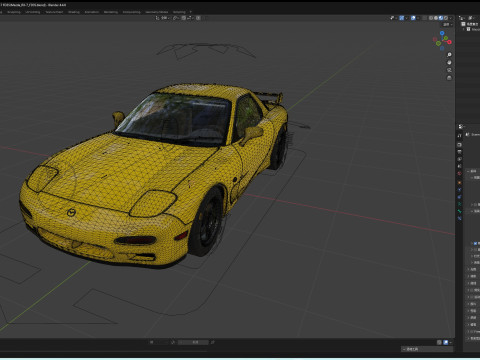480x360 pixels.
Task: Switch to material preview shading
Action: coord(441,18)
